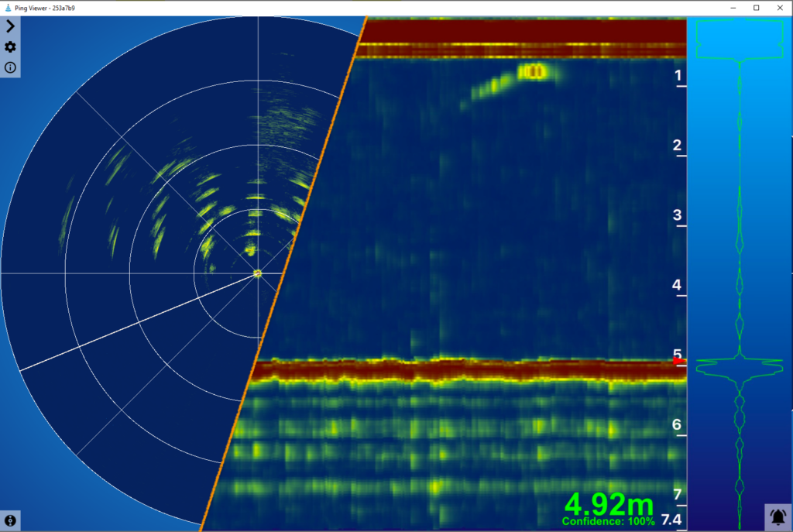The width and height of the screenshot is (793, 532).
Task: Open the info panel in the top-left sidebar
Action: pyautogui.click(x=10, y=67)
